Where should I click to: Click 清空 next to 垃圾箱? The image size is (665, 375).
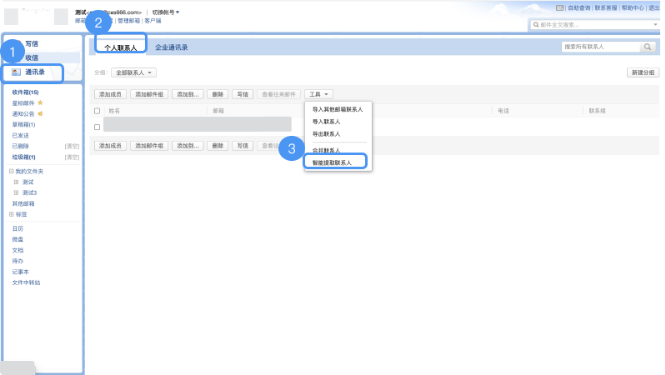(72, 157)
